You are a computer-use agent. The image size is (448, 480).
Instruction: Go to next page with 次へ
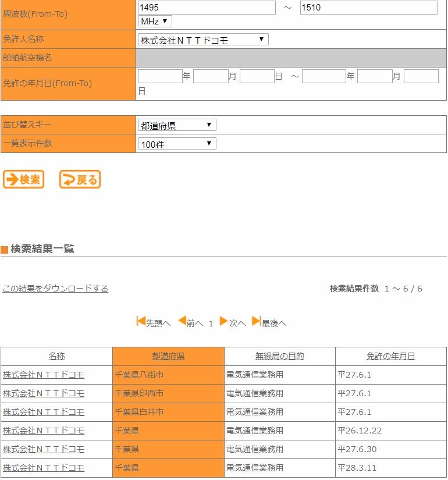232,322
